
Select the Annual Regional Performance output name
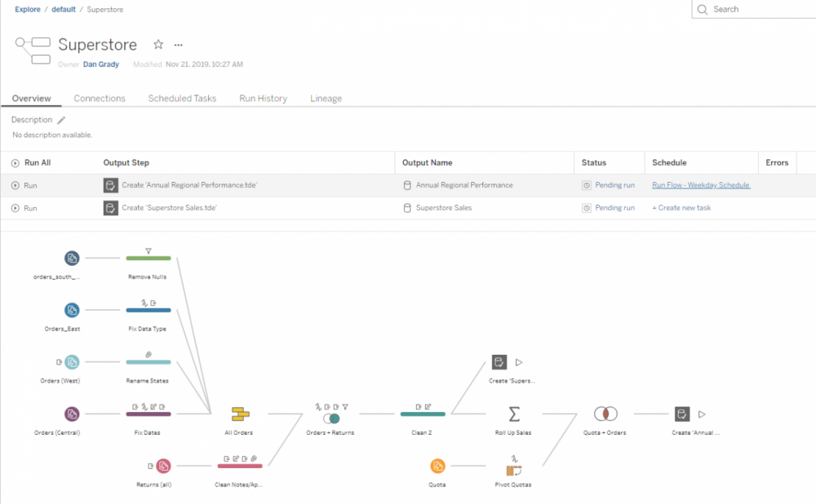tap(464, 185)
